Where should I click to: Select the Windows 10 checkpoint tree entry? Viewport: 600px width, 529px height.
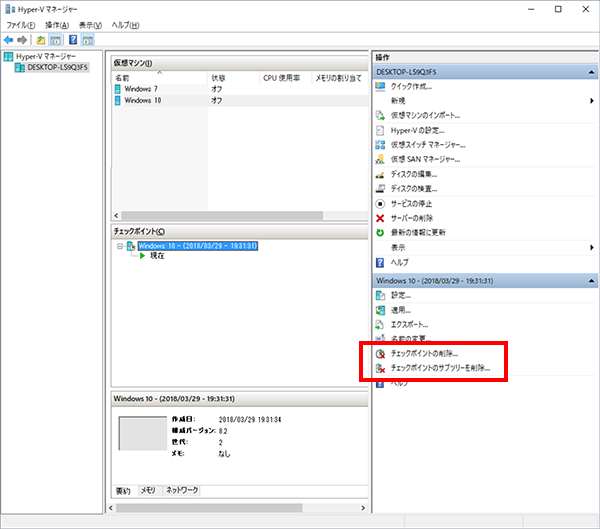click(x=197, y=246)
